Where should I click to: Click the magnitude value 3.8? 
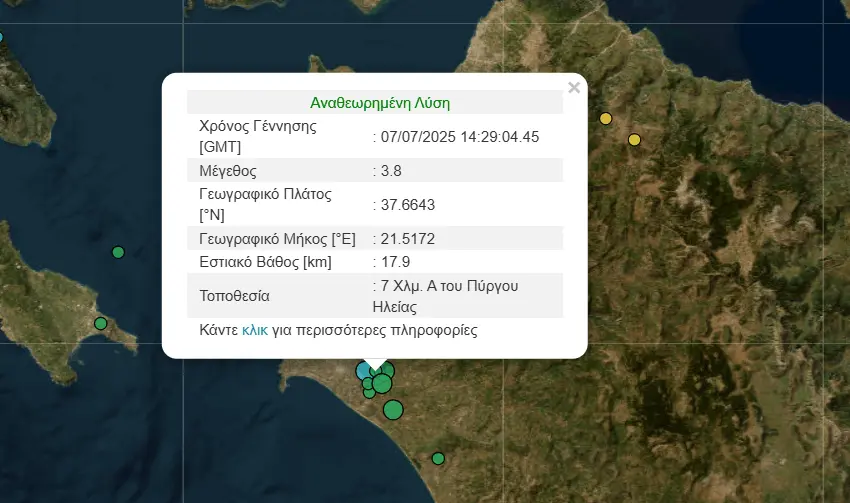pos(390,170)
